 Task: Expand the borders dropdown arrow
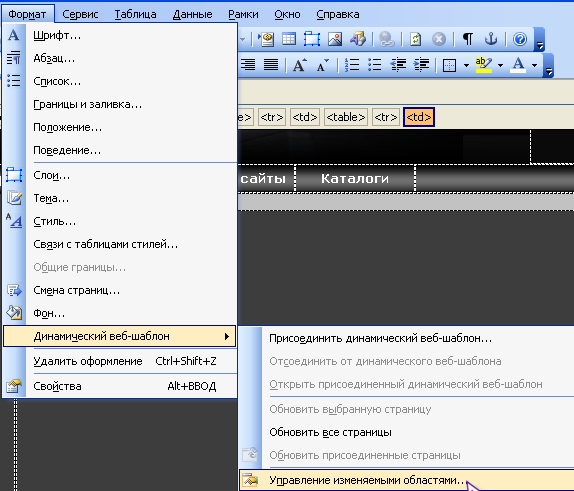(x=466, y=66)
